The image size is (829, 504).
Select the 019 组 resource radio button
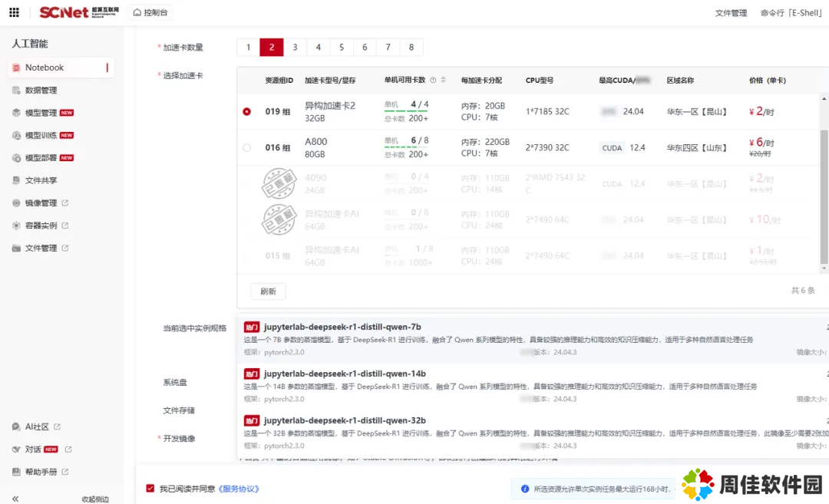247,111
